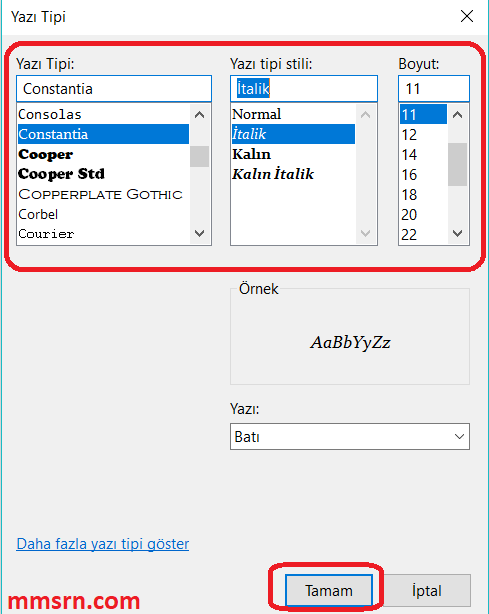Select the Normal font style
489x614 pixels.
coord(293,114)
